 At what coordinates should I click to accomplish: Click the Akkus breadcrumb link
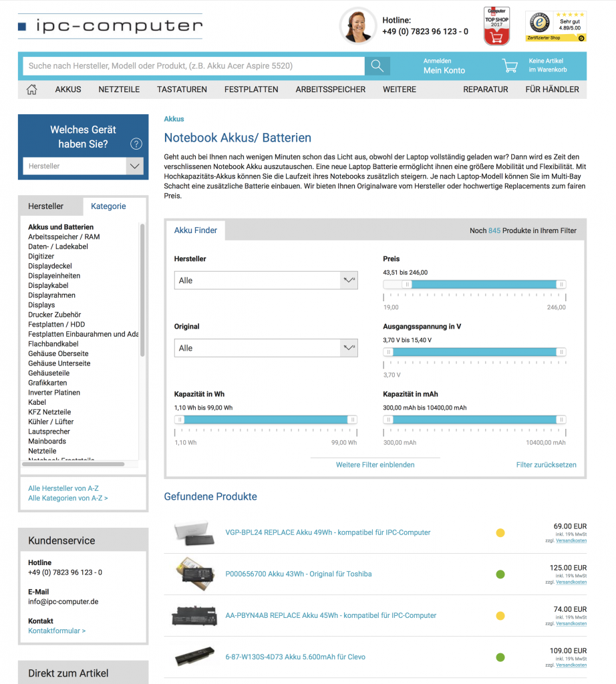coord(174,119)
